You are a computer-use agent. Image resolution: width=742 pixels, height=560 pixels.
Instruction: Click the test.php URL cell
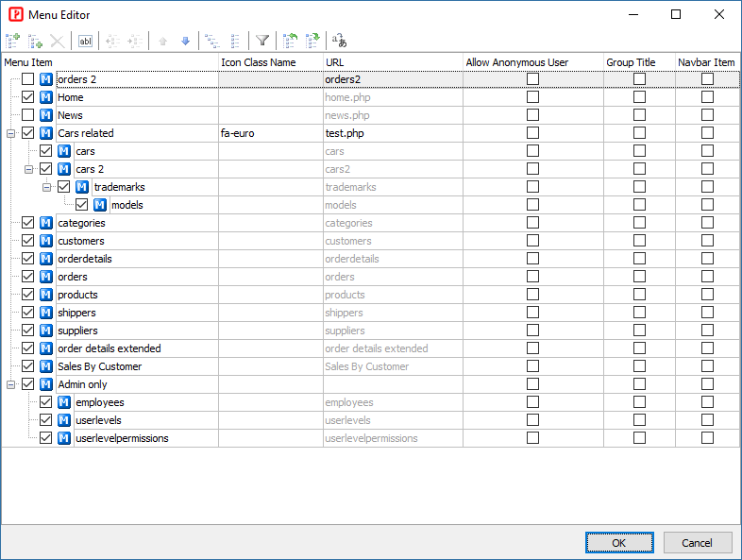393,133
